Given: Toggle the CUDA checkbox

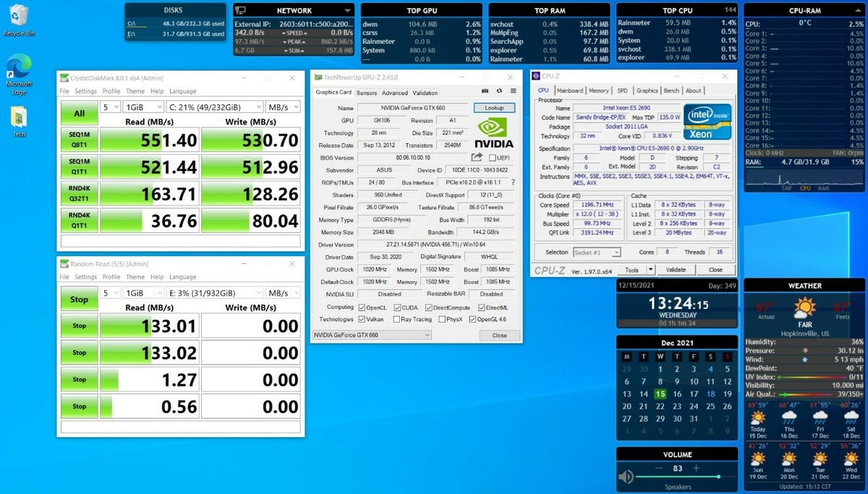Looking at the screenshot, I should pos(396,307).
